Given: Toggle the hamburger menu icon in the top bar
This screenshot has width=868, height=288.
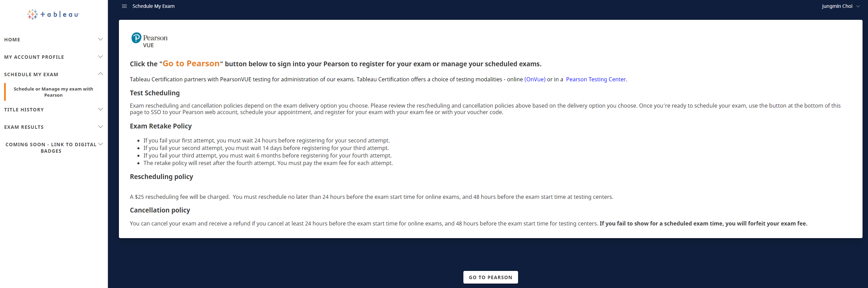Looking at the screenshot, I should [124, 6].
